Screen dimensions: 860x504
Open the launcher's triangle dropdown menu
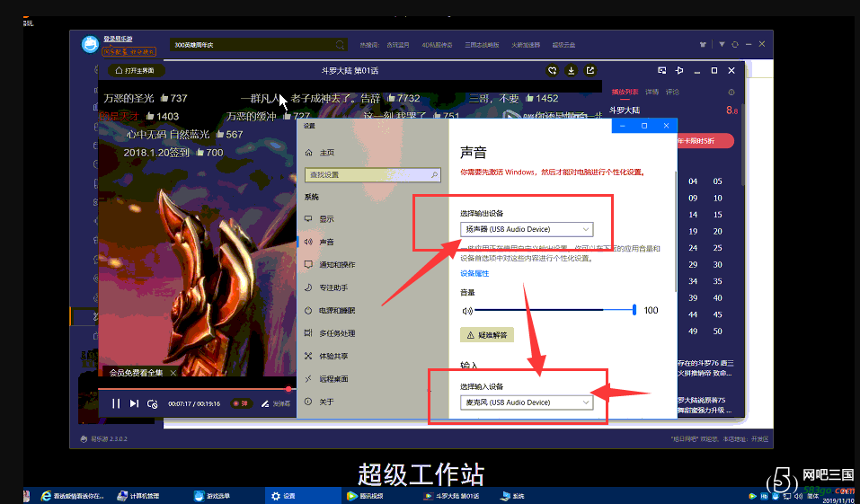(722, 44)
